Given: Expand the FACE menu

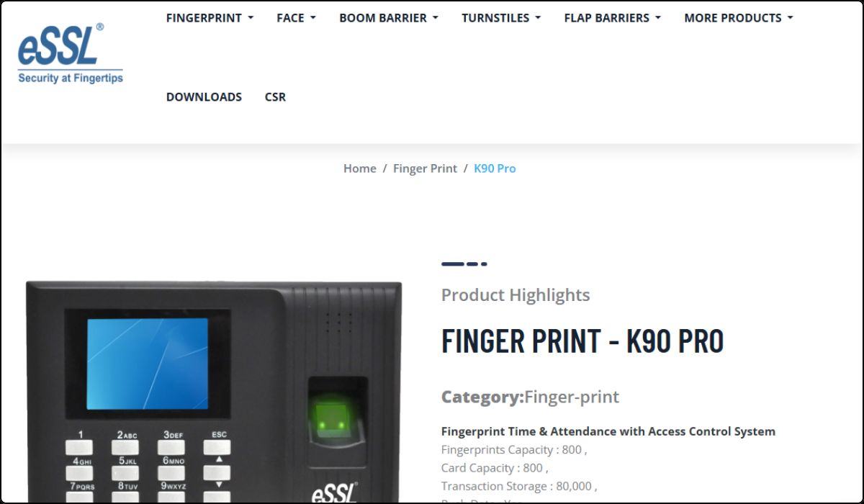Looking at the screenshot, I should (296, 18).
